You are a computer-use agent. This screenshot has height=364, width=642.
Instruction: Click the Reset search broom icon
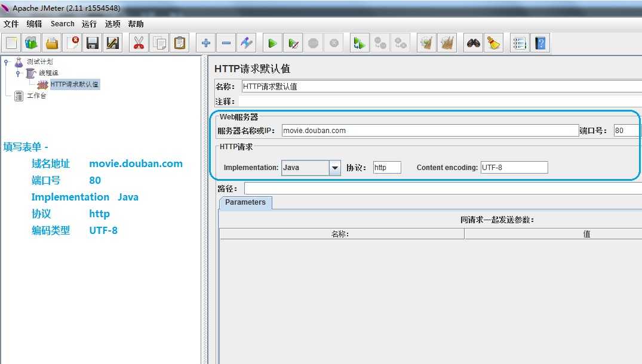[493, 43]
